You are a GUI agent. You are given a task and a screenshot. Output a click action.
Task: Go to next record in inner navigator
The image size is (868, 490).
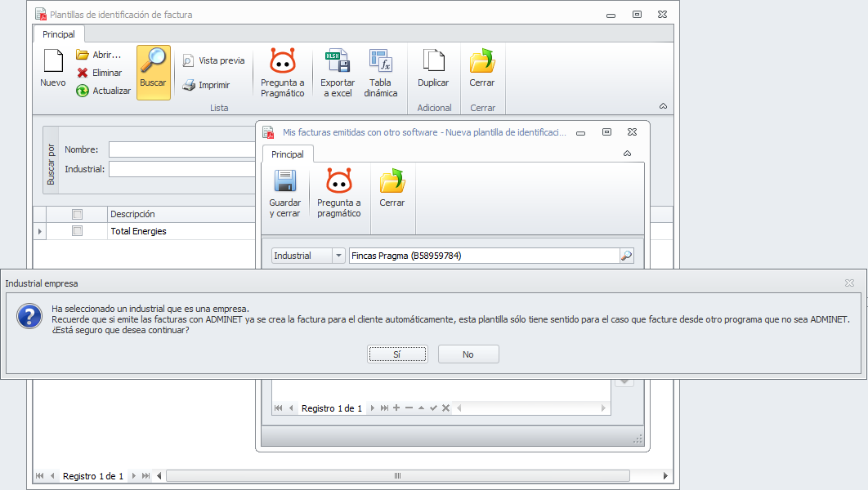pos(373,408)
